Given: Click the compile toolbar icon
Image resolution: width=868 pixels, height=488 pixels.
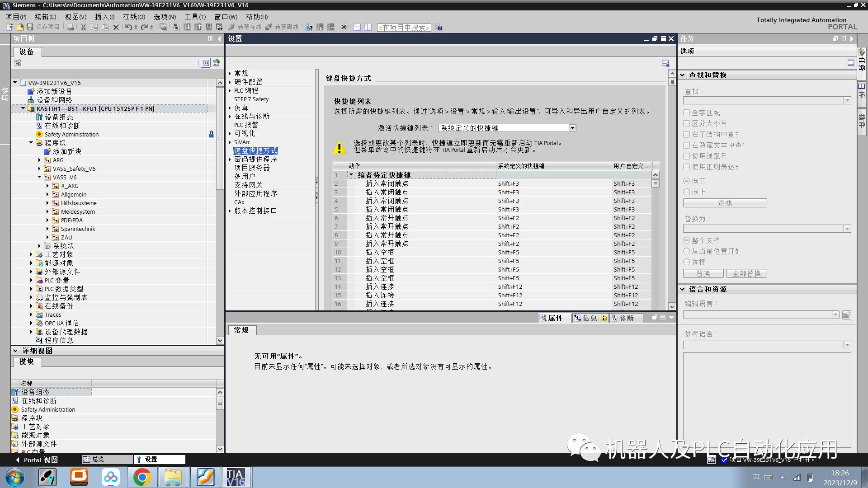Looking at the screenshot, I should tap(176, 27).
